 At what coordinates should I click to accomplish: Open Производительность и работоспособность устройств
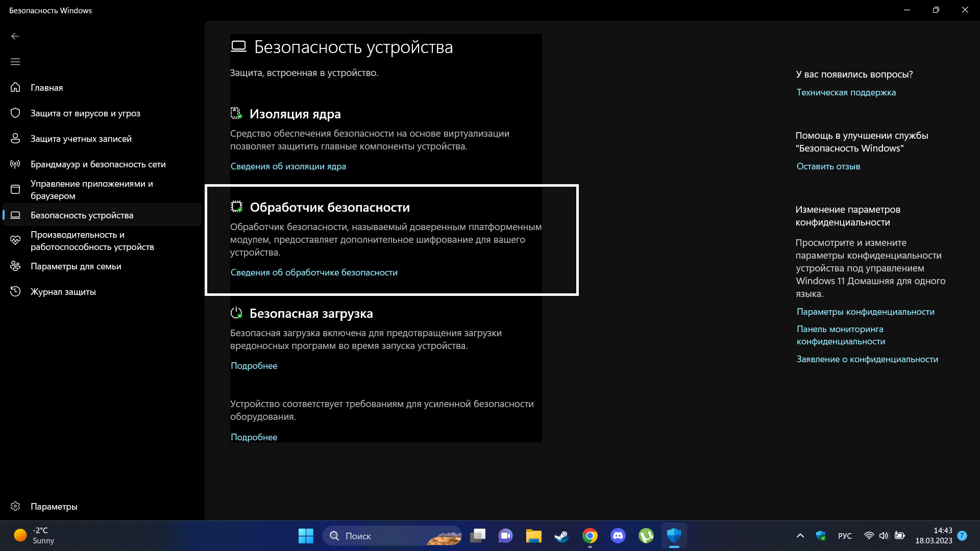click(102, 240)
